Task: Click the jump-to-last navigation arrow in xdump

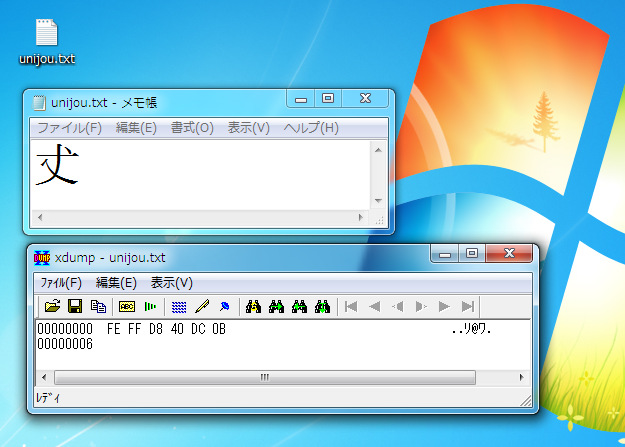Action: click(x=468, y=306)
